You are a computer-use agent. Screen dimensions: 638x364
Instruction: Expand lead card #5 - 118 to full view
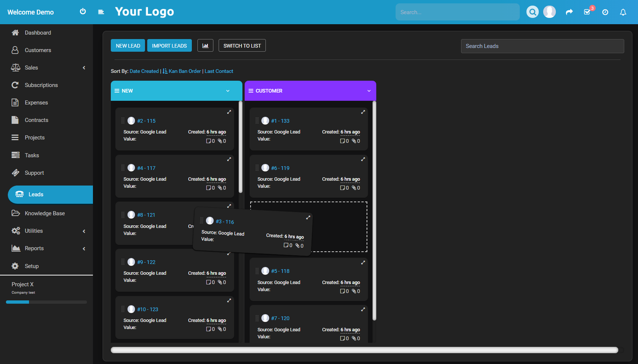pos(363,262)
